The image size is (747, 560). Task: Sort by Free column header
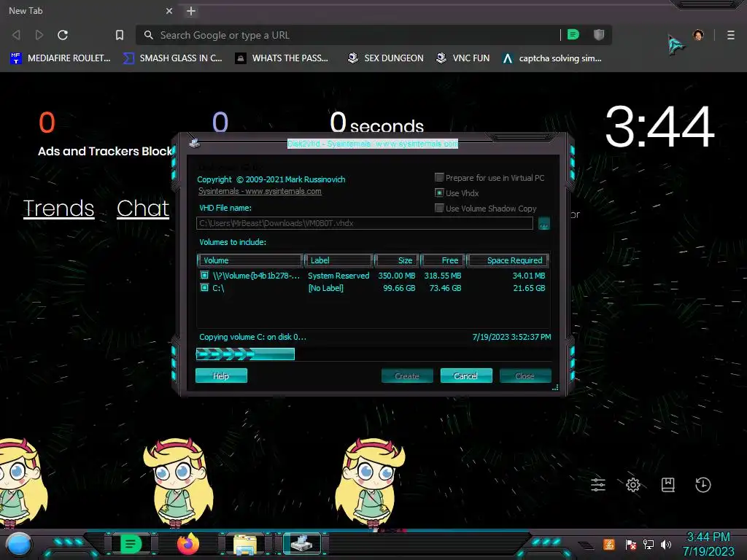point(443,260)
